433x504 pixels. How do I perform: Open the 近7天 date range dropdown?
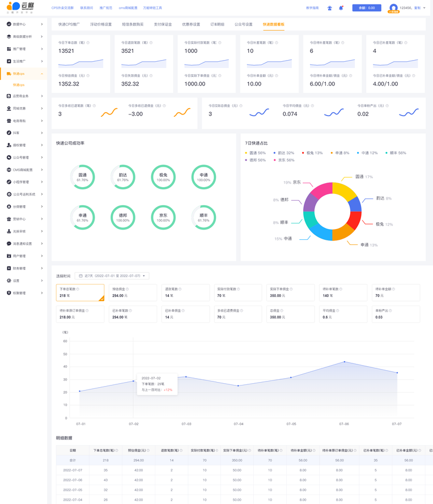pos(112,276)
